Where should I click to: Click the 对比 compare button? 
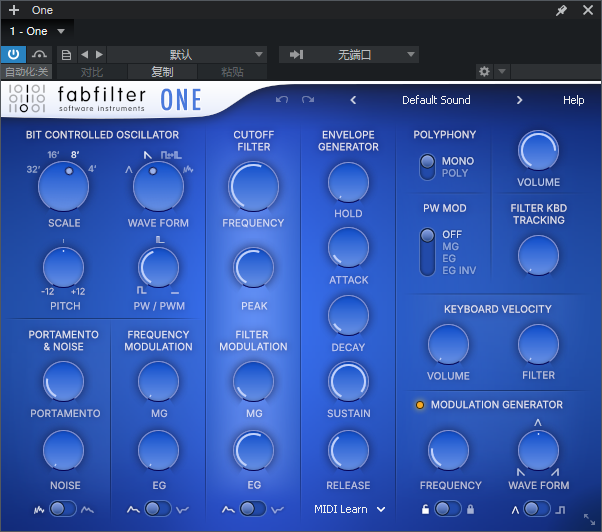point(92,72)
